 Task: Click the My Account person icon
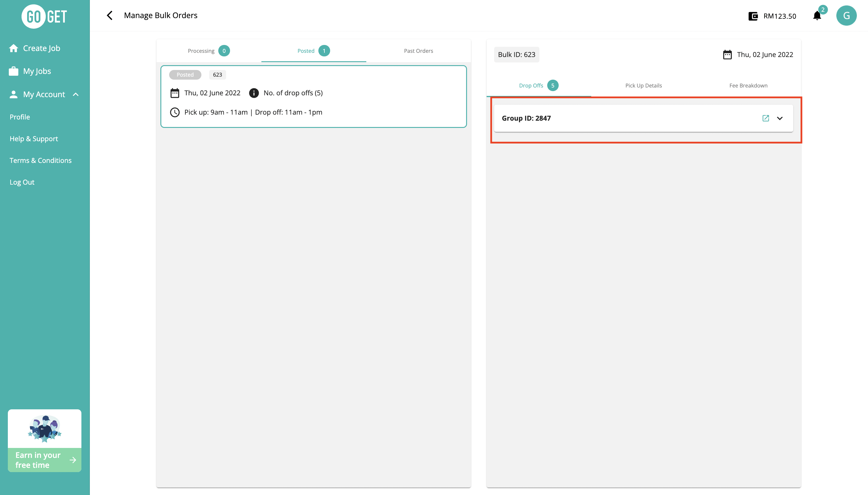pyautogui.click(x=14, y=94)
